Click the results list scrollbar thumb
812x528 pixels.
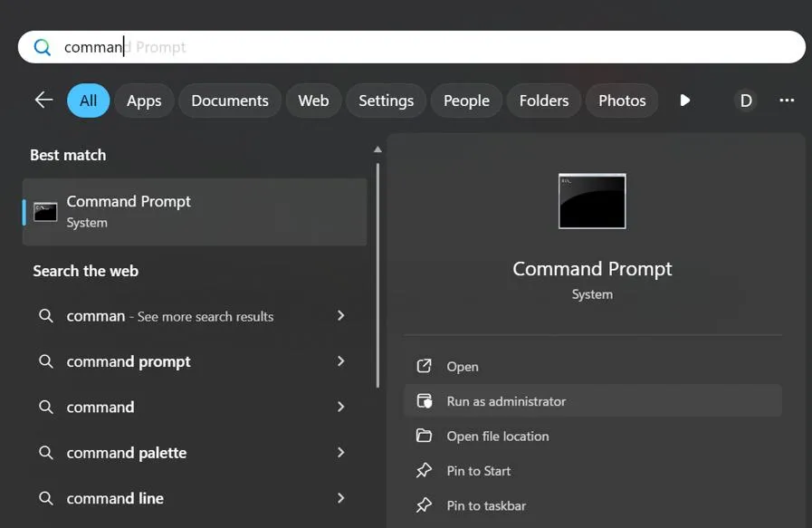(378, 275)
